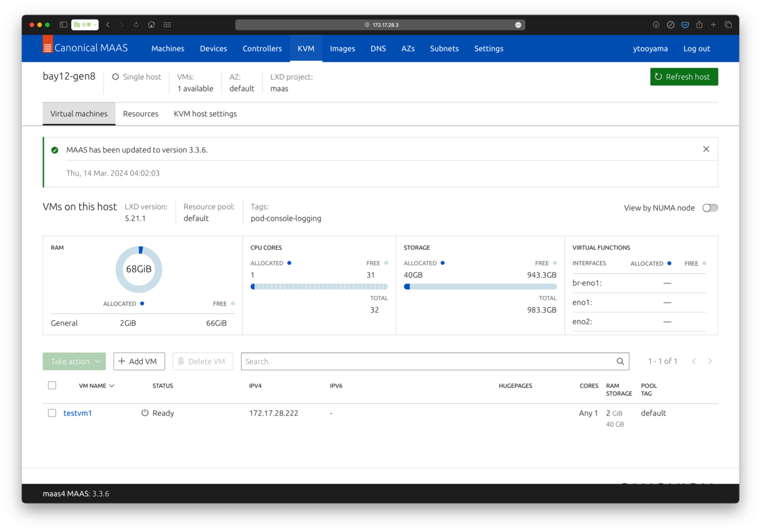Check the testvm1 row checkbox

(52, 413)
